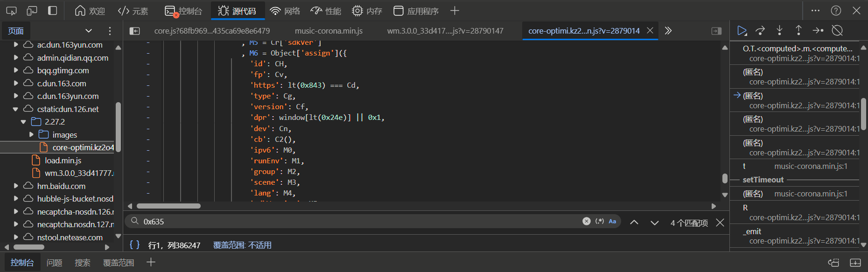The width and height of the screenshot is (868, 272).
Task: Hide the file navigator pane
Action: pyautogui.click(x=134, y=31)
